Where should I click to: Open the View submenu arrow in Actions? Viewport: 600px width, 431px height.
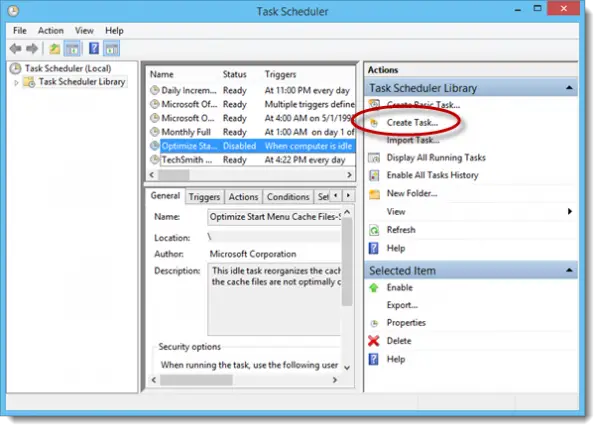pyautogui.click(x=570, y=211)
